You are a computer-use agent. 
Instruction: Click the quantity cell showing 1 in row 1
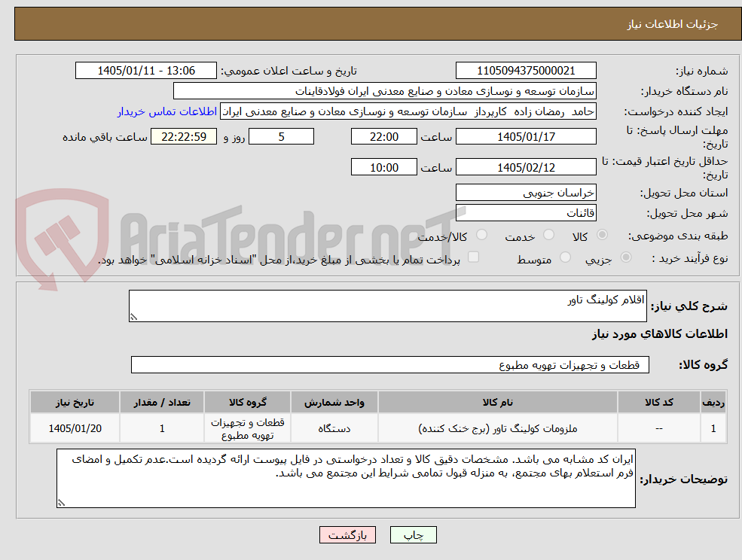(162, 428)
